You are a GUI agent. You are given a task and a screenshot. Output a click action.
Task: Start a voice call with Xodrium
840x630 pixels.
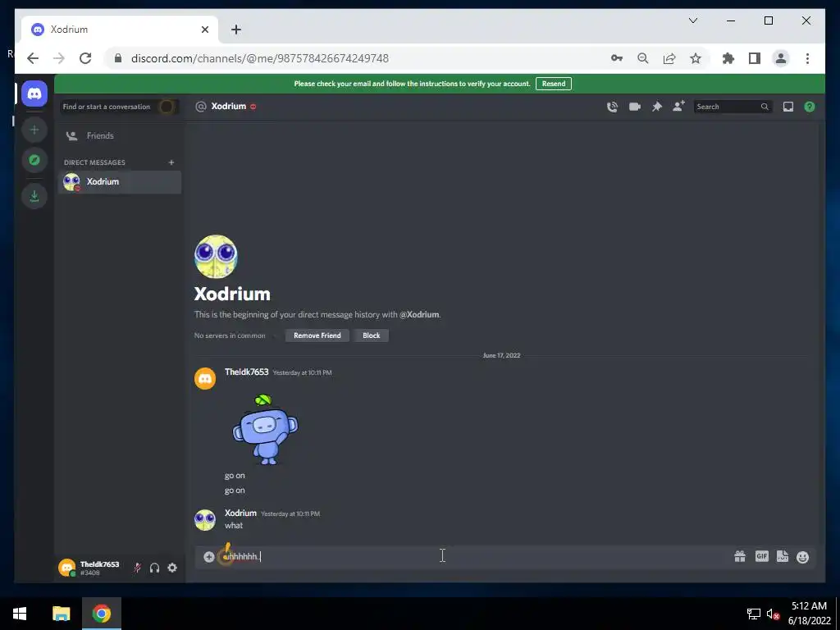pos(612,107)
